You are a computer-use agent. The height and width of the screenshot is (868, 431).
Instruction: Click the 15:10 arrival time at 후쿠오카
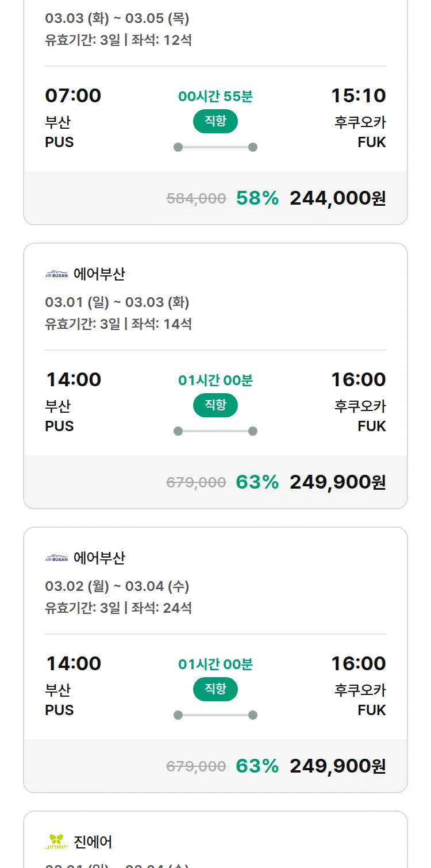tap(358, 95)
